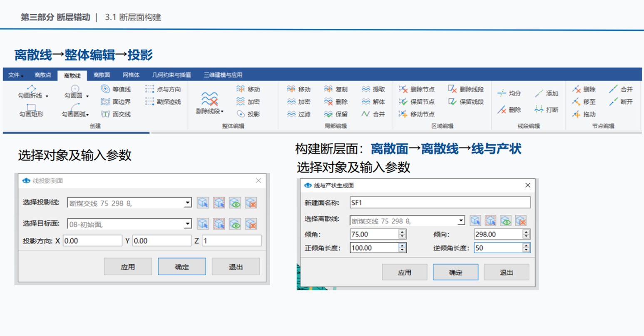The width and height of the screenshot is (644, 336).
Task: Click 确定 in the 线投影到面 dialog
Action: pyautogui.click(x=182, y=267)
